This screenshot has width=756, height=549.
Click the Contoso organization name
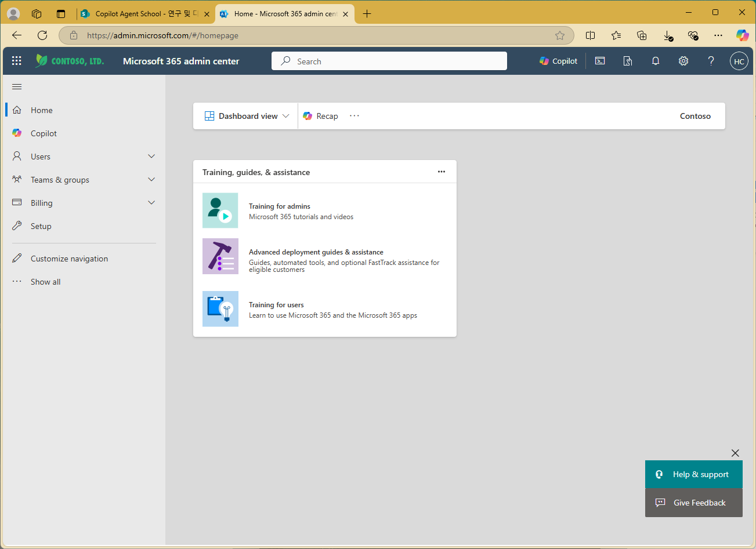[695, 116]
